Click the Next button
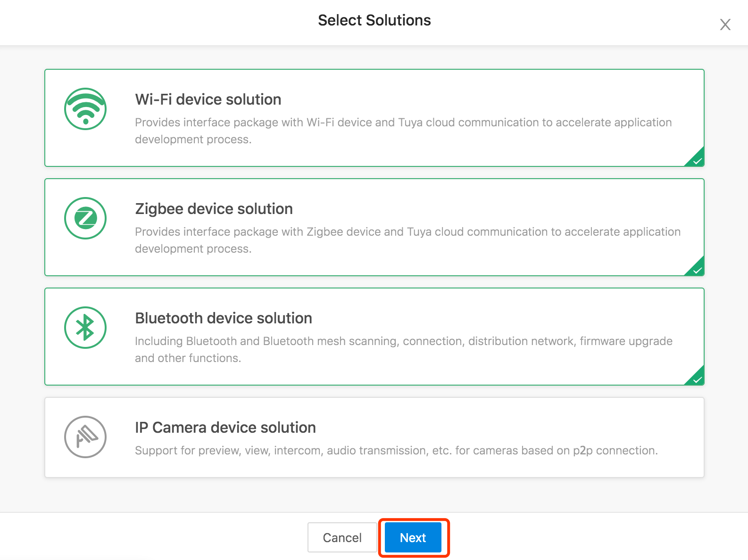 coord(413,537)
